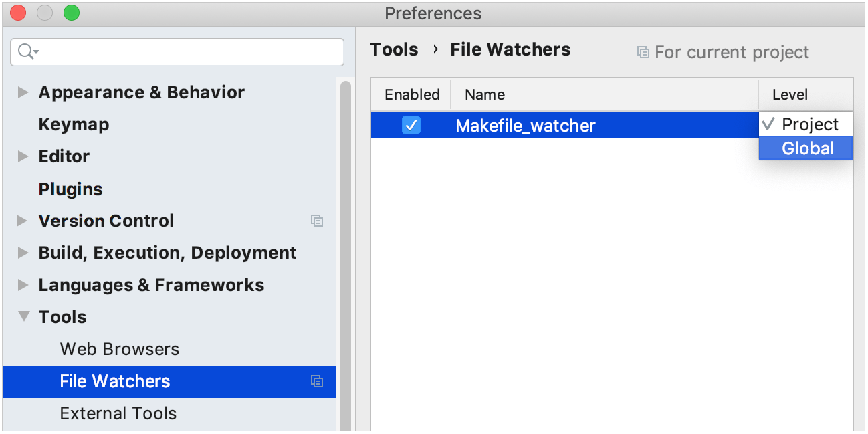Click the project-level icon beside Version Control
Image resolution: width=868 pixels, height=434 pixels.
pyautogui.click(x=318, y=221)
